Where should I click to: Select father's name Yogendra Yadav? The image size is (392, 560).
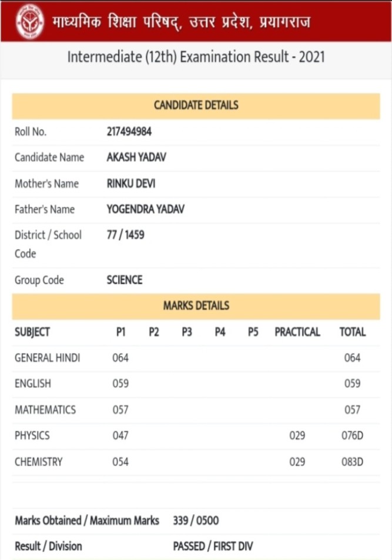(145, 209)
